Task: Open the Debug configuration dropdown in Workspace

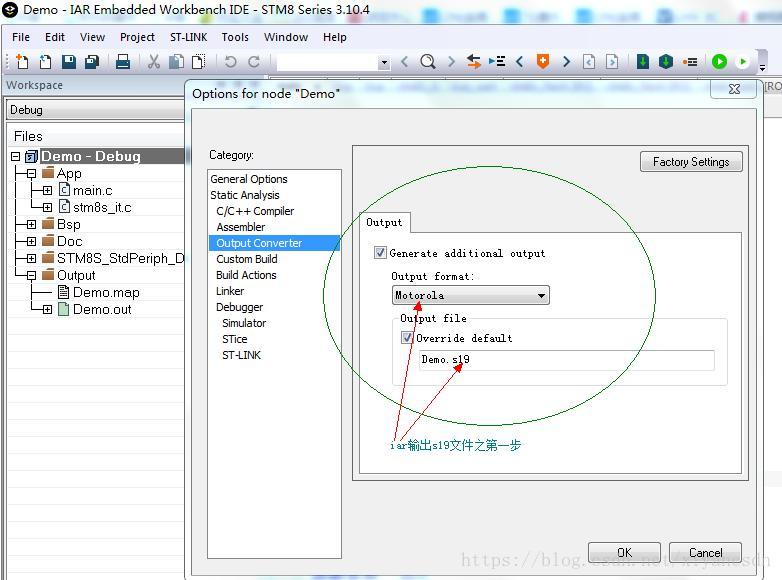Action: 95,110
